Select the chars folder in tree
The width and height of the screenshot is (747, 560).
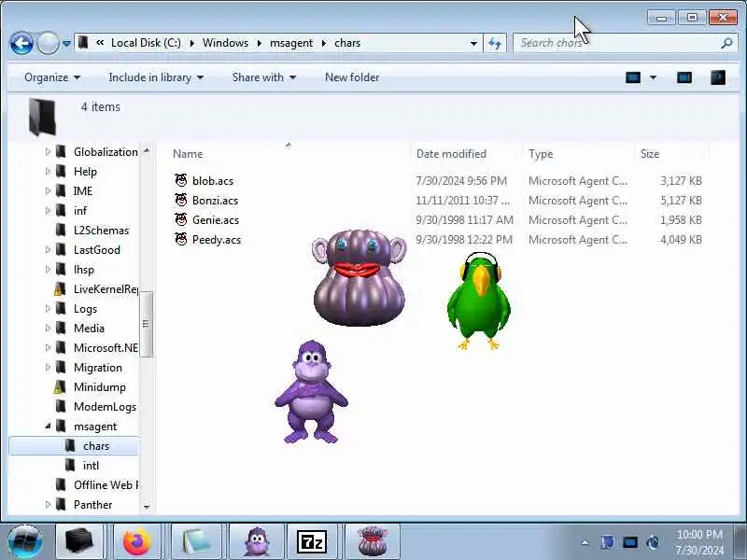coord(96,446)
